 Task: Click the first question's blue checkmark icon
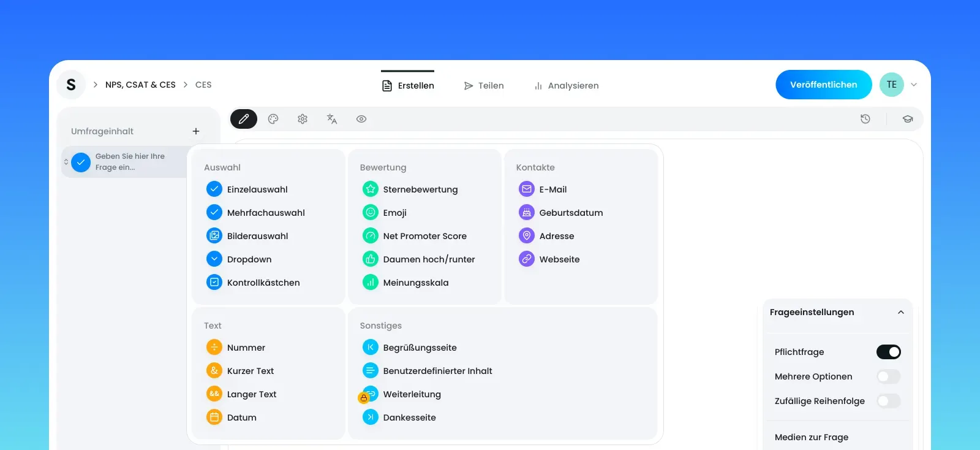(81, 162)
